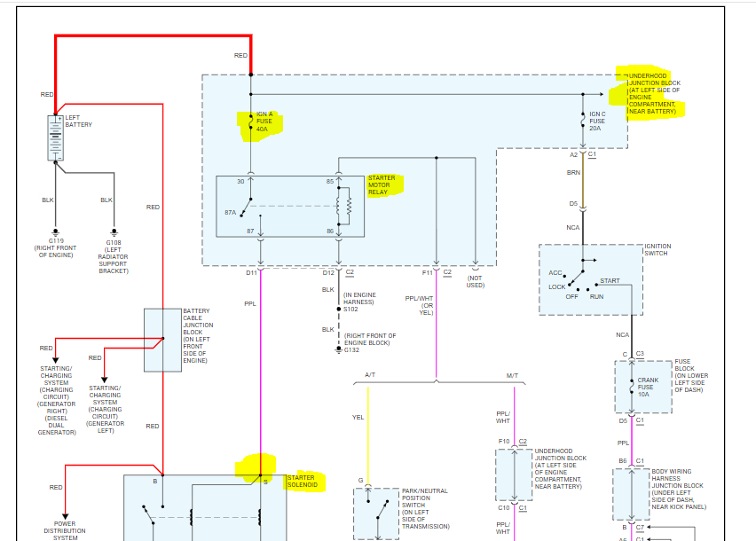Click the left battery symbol

[x=55, y=137]
